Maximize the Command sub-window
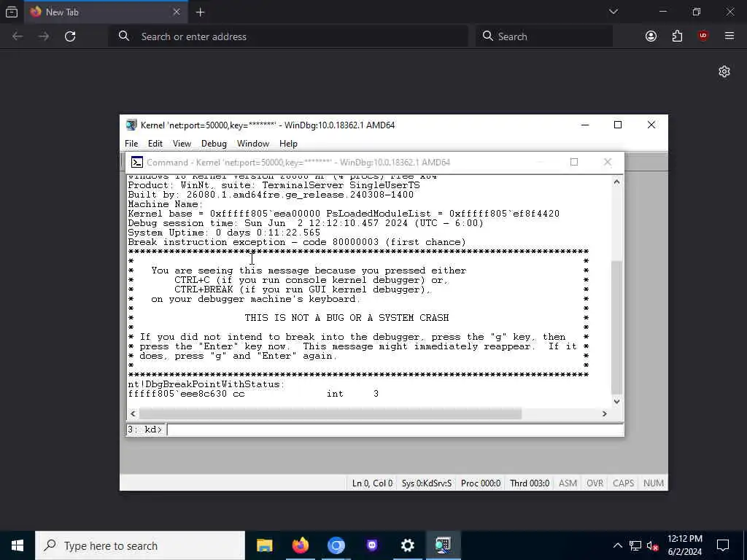 tap(574, 162)
